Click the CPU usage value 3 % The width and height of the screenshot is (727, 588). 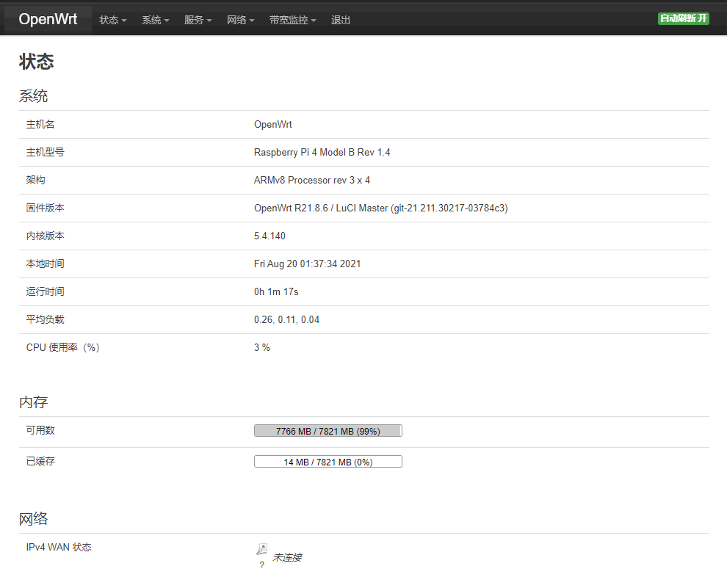[x=262, y=347]
